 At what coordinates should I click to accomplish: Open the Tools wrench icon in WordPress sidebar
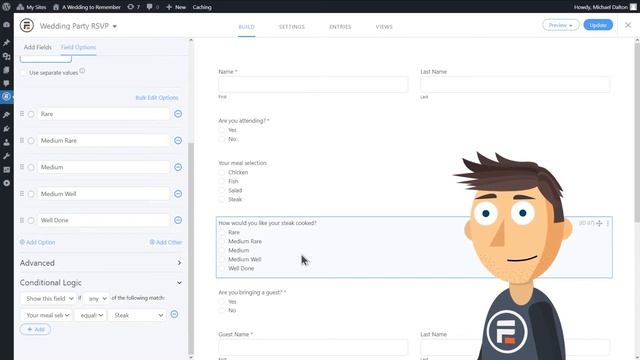coord(6,156)
